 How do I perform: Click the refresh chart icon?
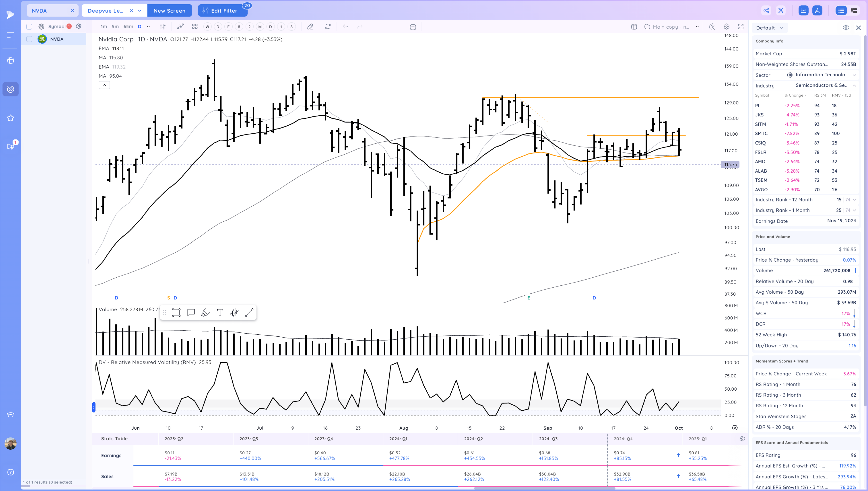(328, 27)
